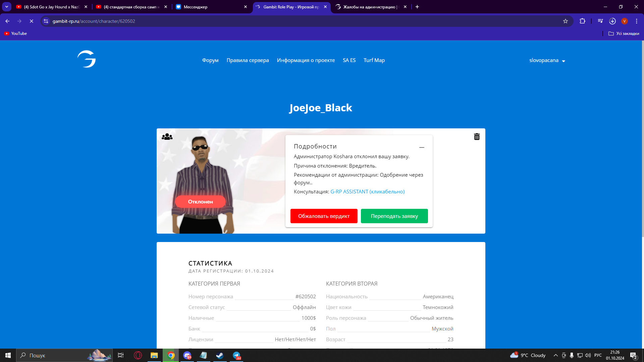Click Обжаловать вердикт red button

pyautogui.click(x=324, y=216)
